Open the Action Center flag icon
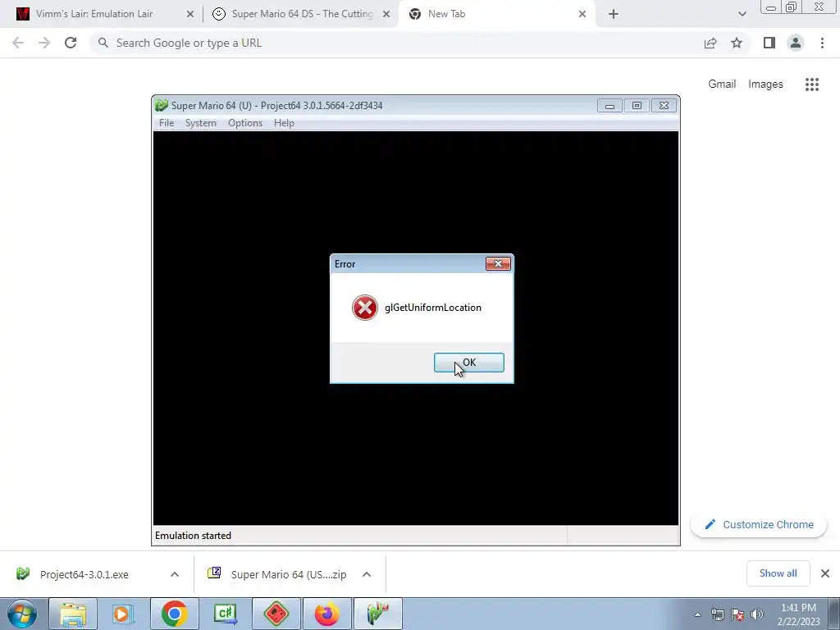The image size is (840, 630). (737, 615)
